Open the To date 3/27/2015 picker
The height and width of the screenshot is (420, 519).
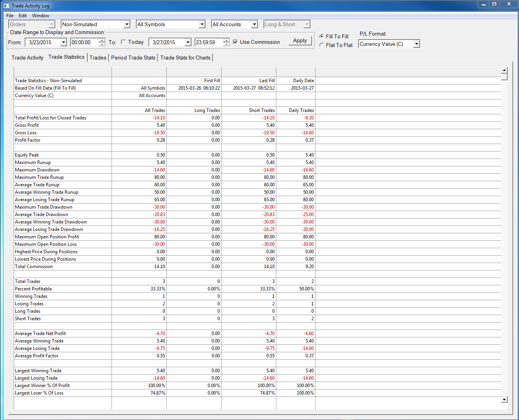tap(170, 42)
